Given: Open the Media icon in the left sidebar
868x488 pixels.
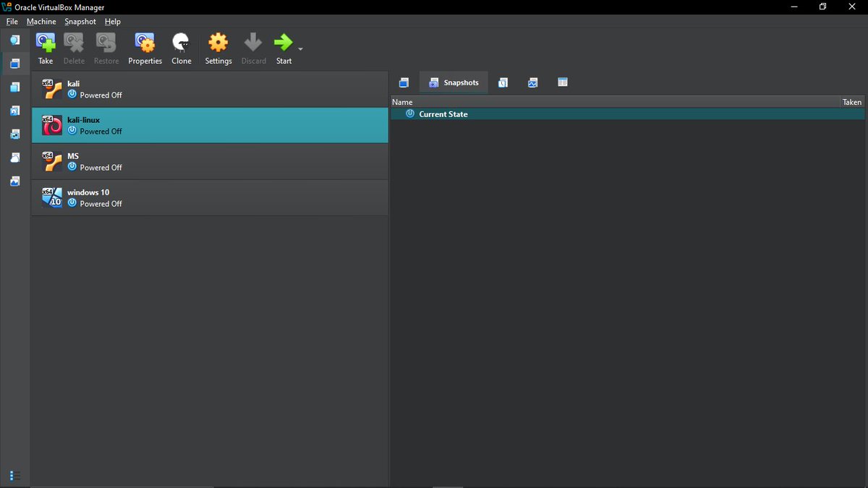Looking at the screenshot, I should 14,111.
